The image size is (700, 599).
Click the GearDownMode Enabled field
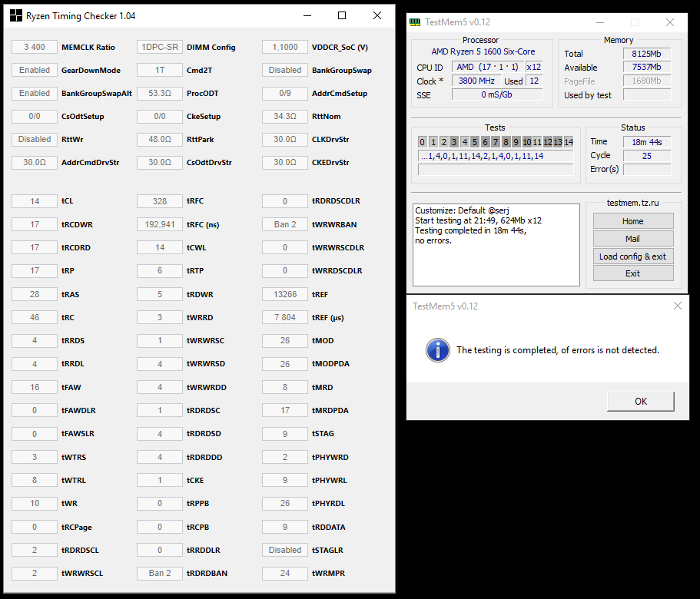click(x=35, y=70)
